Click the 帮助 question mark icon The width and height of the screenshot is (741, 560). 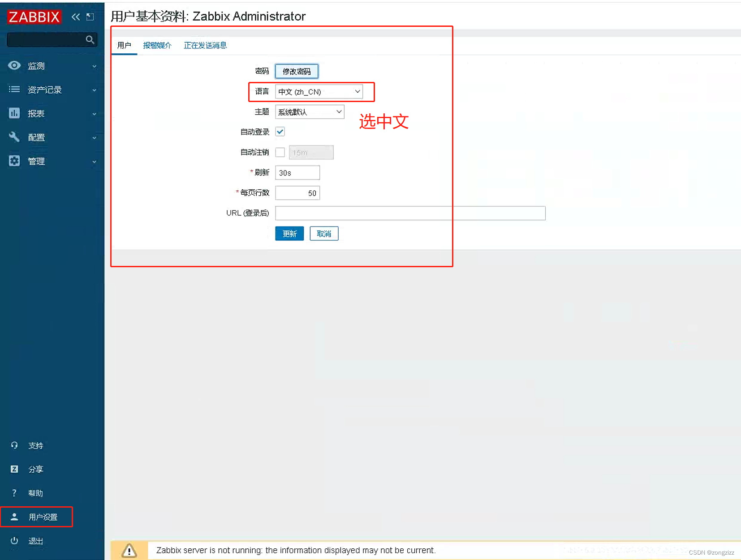[x=14, y=493]
